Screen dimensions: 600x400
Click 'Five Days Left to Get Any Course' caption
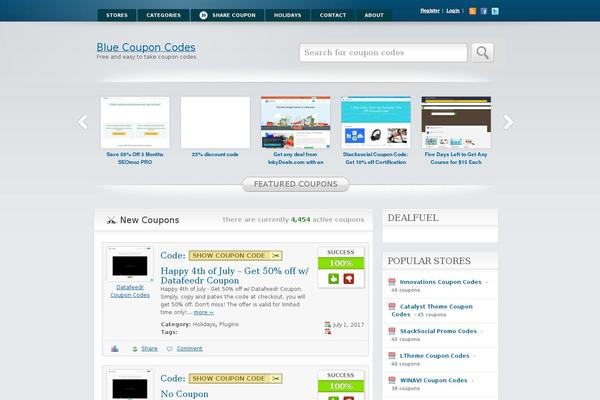tap(456, 158)
